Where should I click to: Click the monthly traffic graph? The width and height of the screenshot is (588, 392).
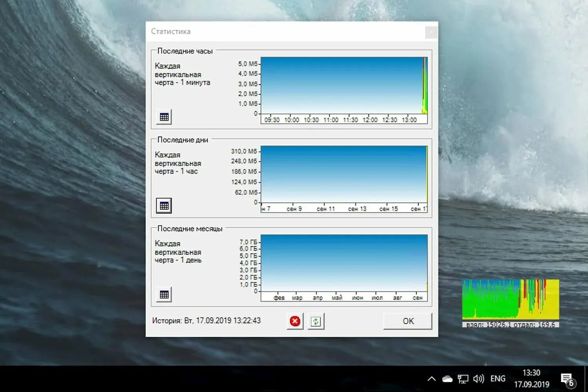coord(344,268)
